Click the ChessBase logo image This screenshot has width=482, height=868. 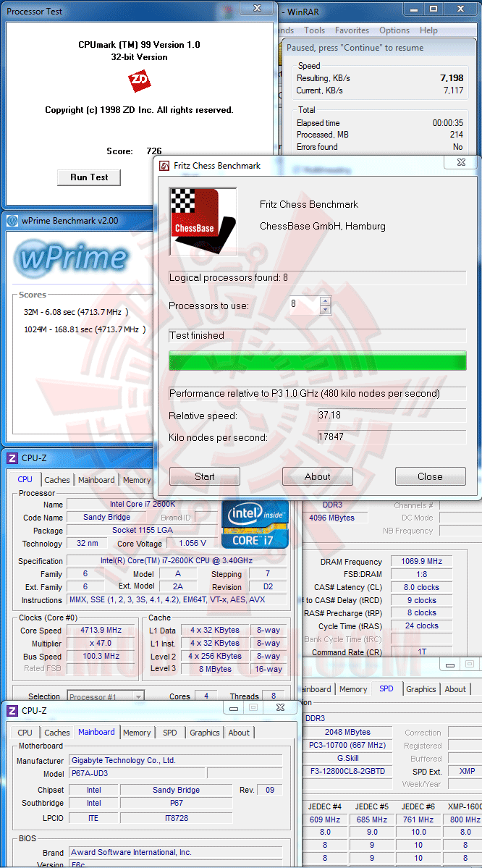203,221
